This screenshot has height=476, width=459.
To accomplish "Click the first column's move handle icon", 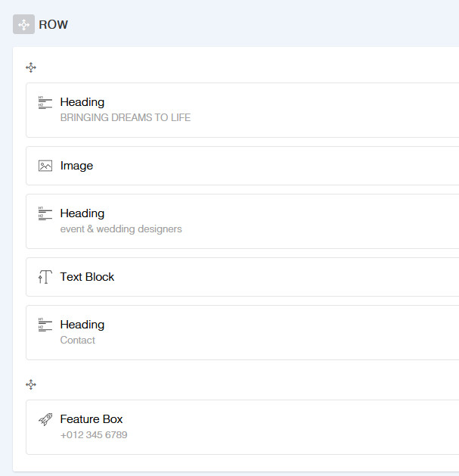I will click(x=31, y=67).
